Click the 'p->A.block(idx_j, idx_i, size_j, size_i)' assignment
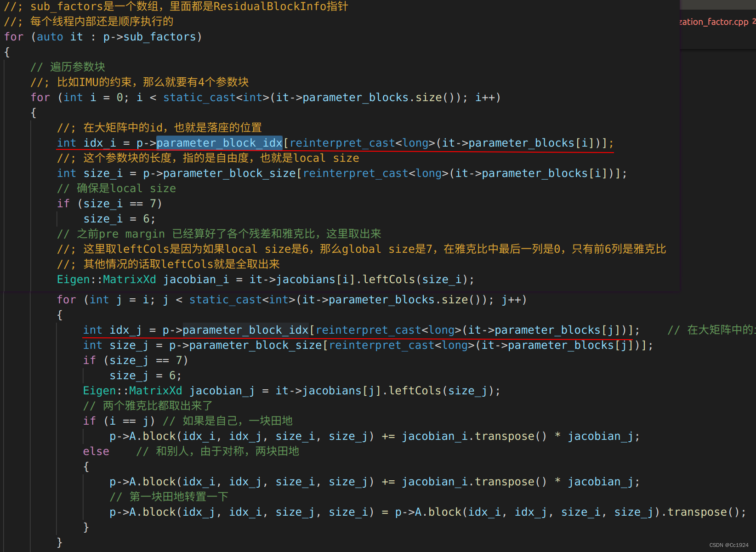 pos(428,512)
